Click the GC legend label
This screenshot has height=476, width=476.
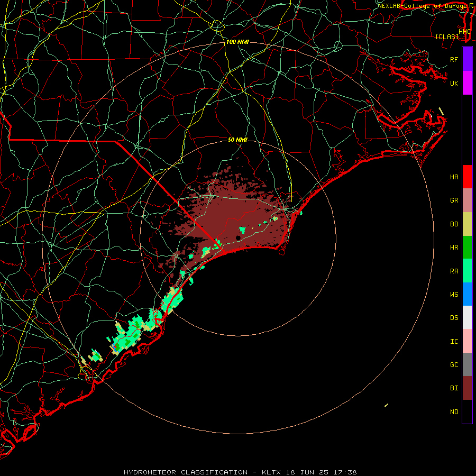(x=454, y=365)
